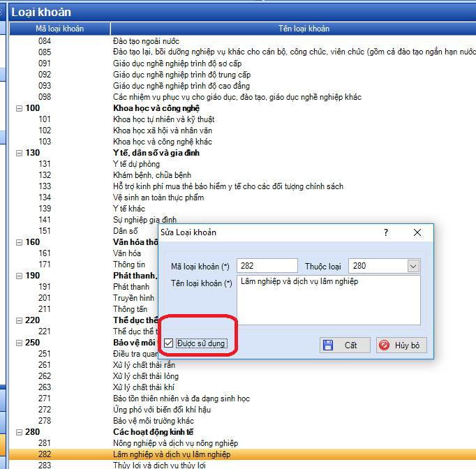Select row 091 trình độ sơ cấp

point(243,64)
